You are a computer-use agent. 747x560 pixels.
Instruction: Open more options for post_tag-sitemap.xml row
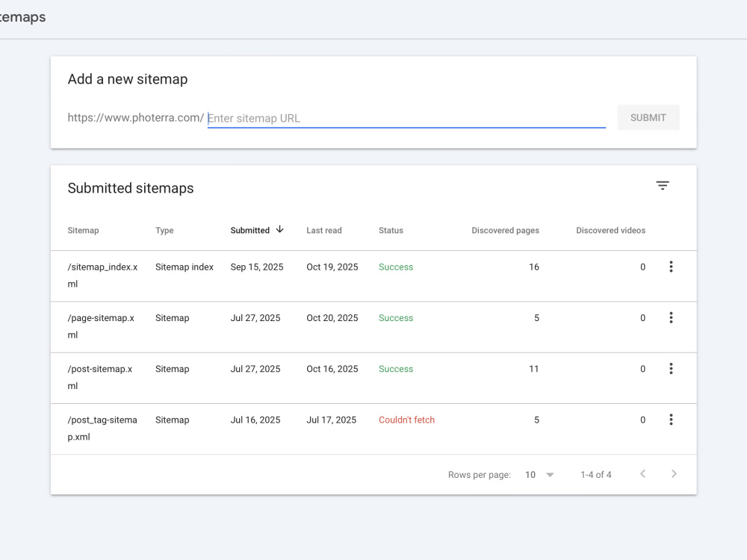671,420
